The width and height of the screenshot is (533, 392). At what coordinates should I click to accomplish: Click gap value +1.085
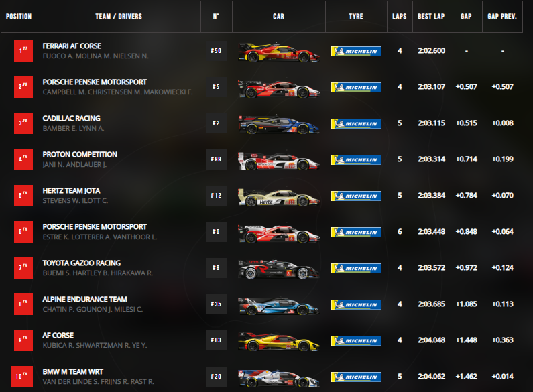[467, 304]
